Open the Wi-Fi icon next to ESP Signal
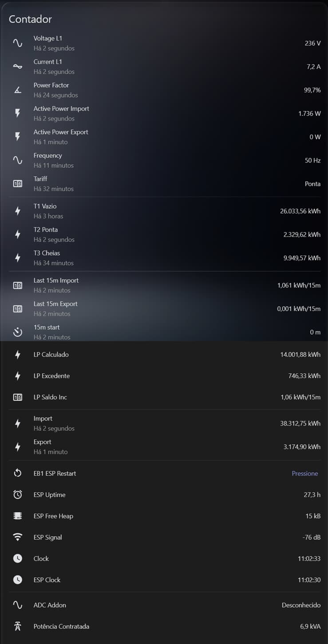 pyautogui.click(x=18, y=537)
